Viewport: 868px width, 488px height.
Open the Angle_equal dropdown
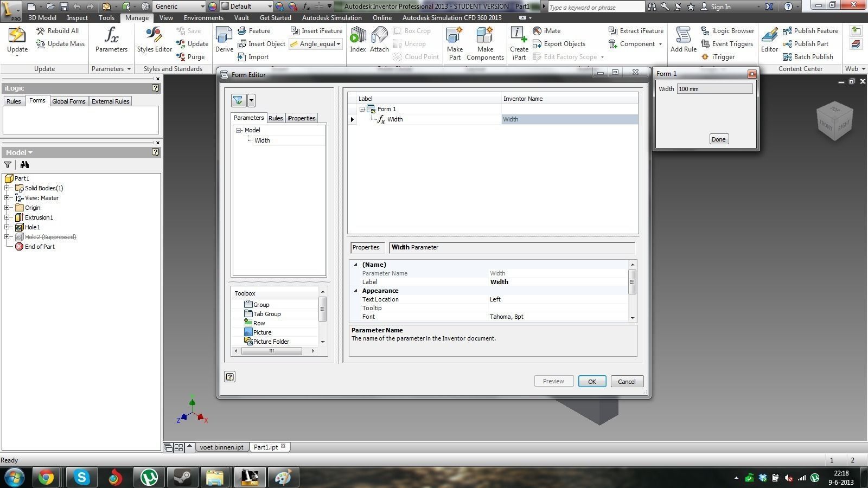[339, 44]
